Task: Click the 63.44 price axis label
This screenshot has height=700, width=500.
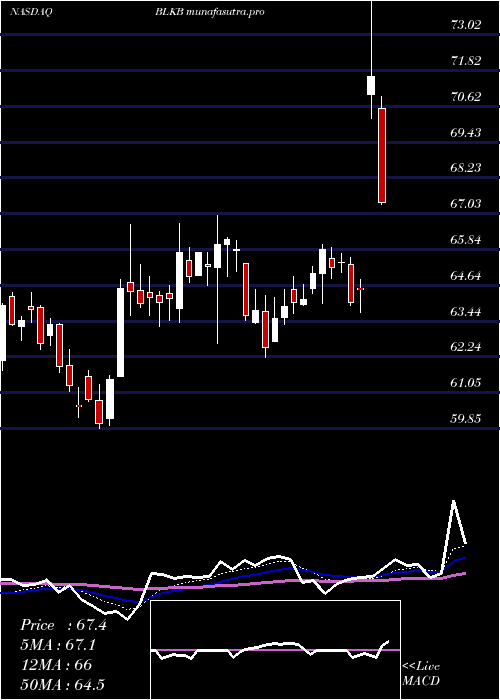Action: [x=466, y=311]
